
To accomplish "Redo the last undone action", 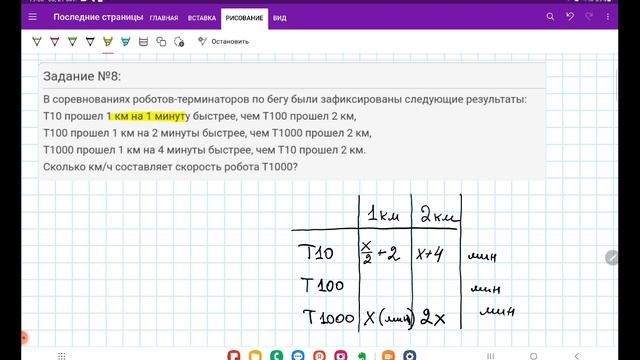I will click(589, 17).
